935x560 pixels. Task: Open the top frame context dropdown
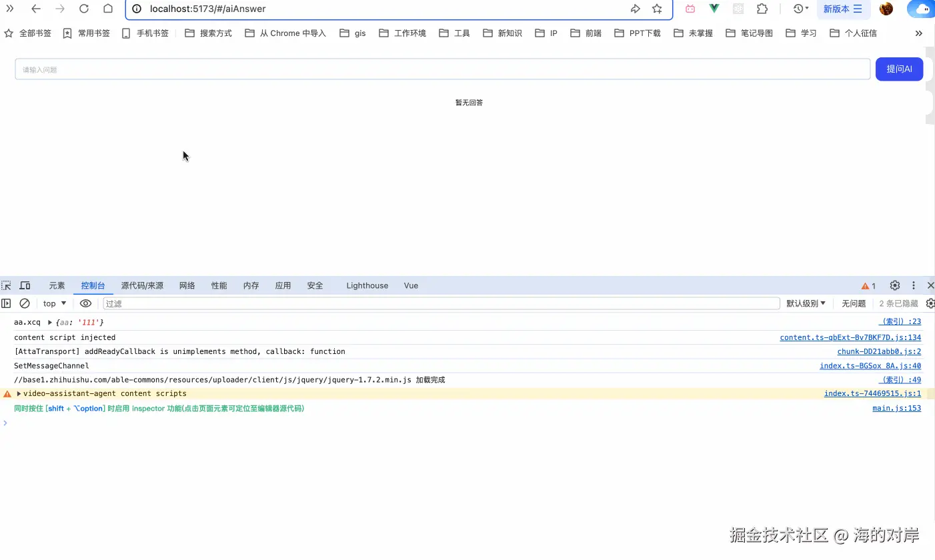pyautogui.click(x=53, y=303)
